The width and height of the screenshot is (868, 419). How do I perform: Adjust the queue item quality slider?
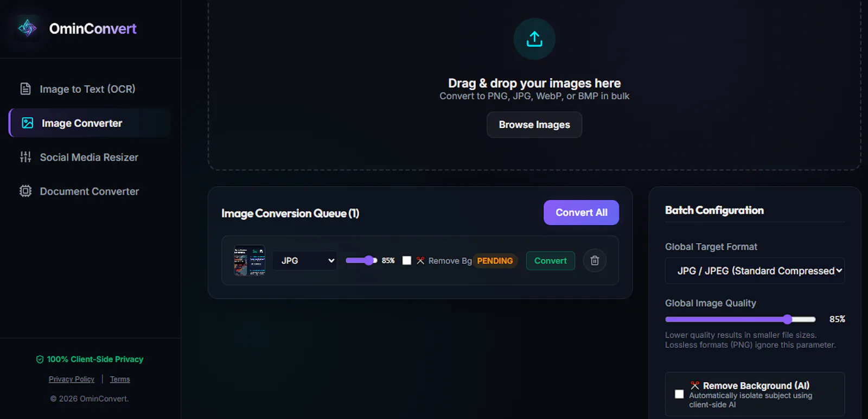tap(361, 261)
